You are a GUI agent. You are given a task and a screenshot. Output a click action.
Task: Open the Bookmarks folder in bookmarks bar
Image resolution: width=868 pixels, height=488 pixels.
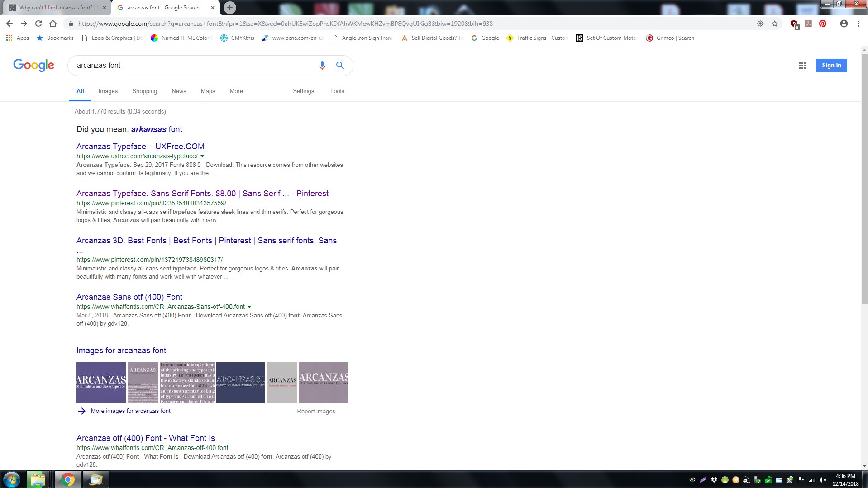tap(55, 38)
